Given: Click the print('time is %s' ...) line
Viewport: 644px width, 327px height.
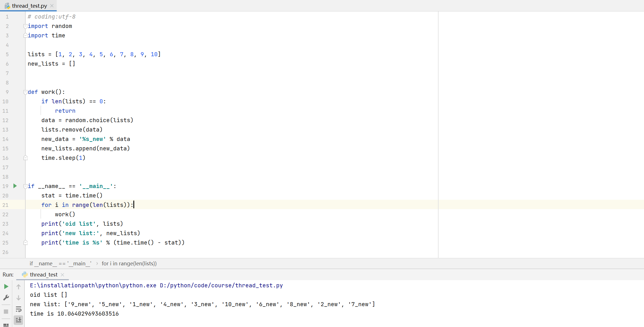Looking at the screenshot, I should [113, 243].
